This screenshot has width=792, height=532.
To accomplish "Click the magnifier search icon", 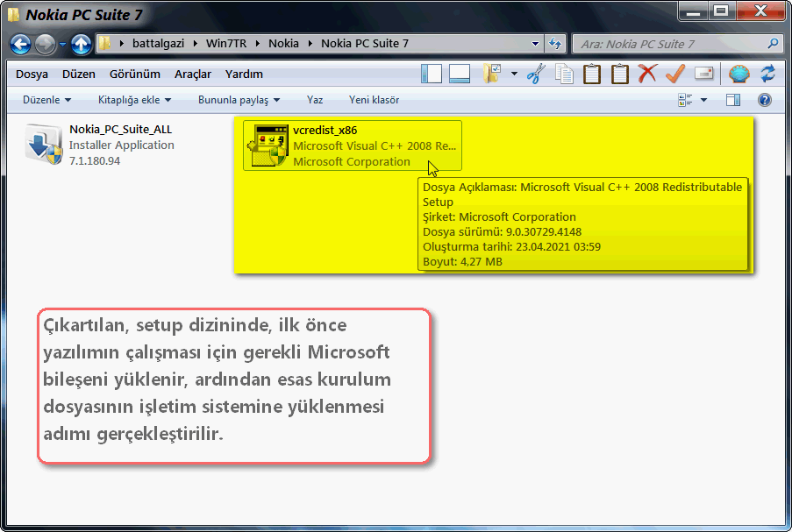I will [773, 44].
